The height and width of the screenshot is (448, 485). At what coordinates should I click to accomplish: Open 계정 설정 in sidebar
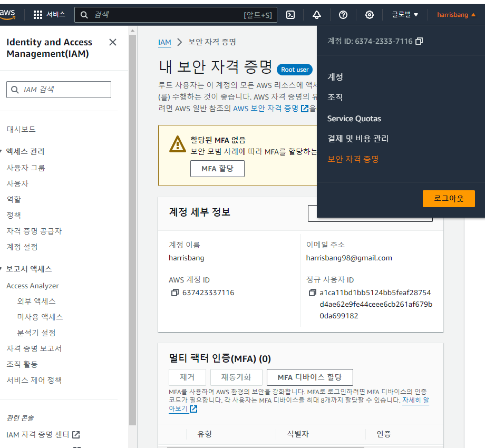pyautogui.click(x=22, y=247)
